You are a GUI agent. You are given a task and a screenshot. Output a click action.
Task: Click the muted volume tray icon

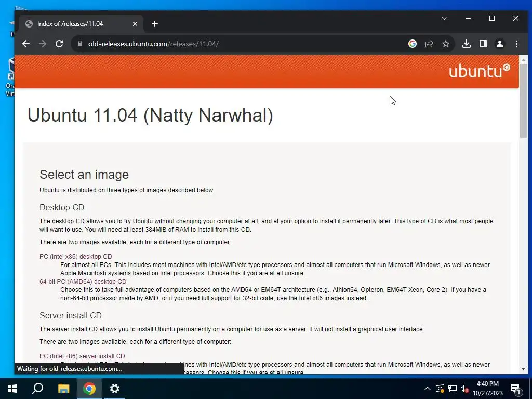pyautogui.click(x=465, y=389)
